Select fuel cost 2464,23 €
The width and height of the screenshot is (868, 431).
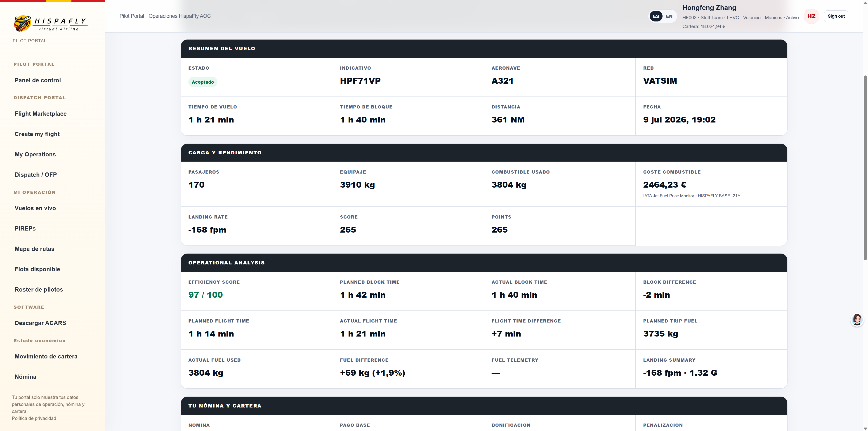pos(665,185)
